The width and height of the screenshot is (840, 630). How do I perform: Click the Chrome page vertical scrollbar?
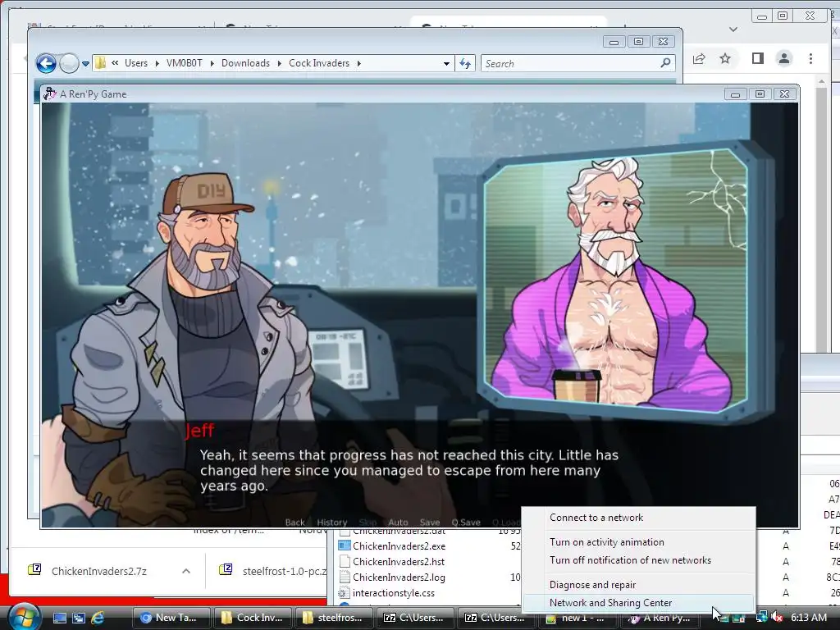(822, 214)
